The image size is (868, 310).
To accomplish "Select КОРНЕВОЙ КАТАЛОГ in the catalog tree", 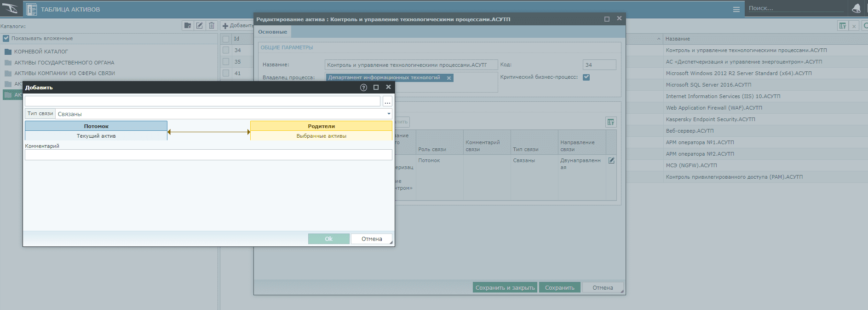I will 41,52.
